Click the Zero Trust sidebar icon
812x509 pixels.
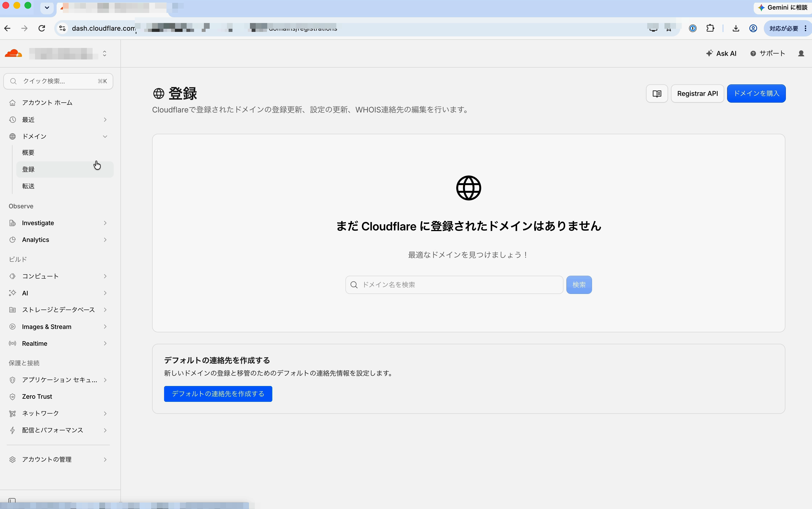(x=12, y=397)
